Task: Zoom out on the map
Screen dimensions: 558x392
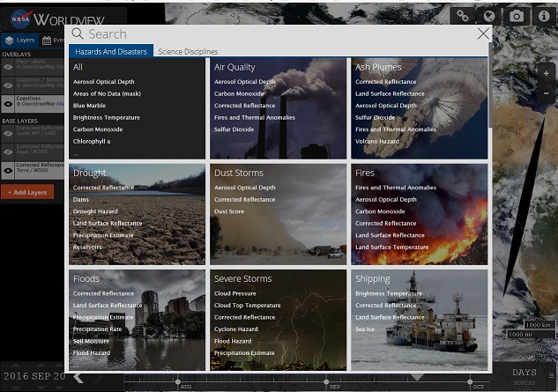Action: coord(547,93)
